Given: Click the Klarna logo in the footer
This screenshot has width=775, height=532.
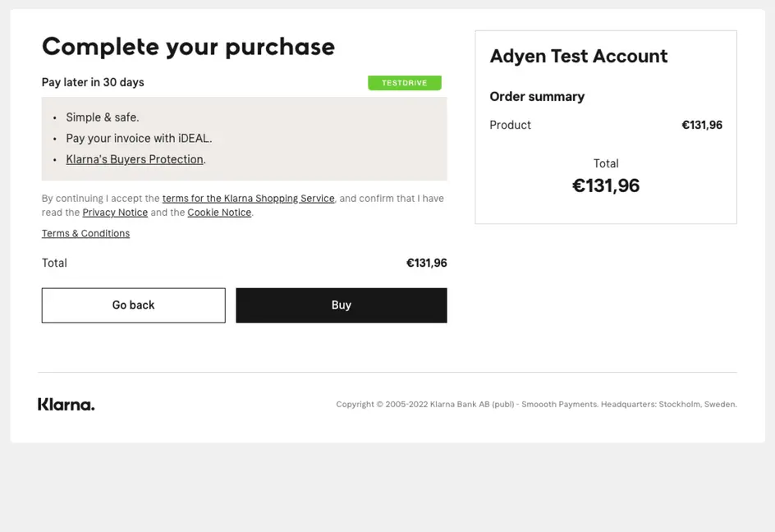Looking at the screenshot, I should [x=66, y=404].
